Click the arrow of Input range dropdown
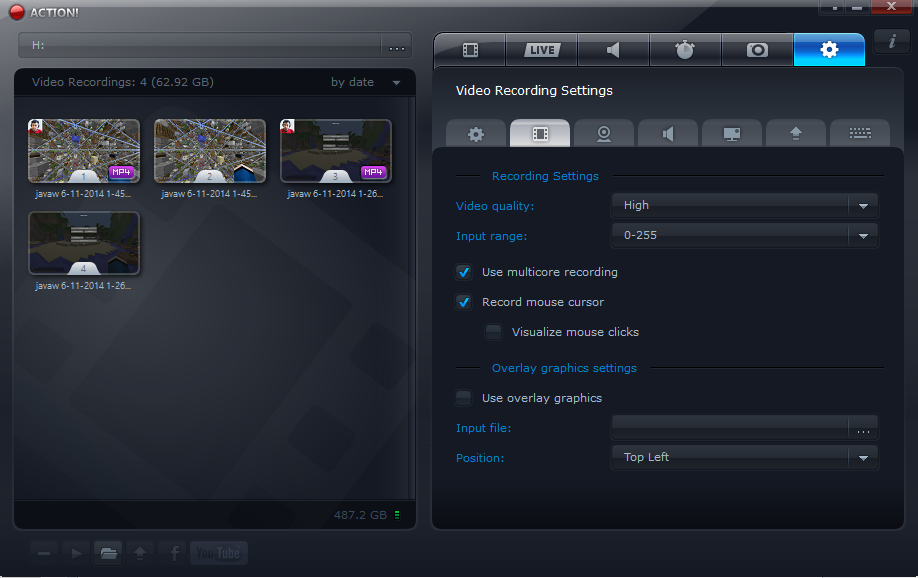This screenshot has width=918, height=578. (863, 236)
